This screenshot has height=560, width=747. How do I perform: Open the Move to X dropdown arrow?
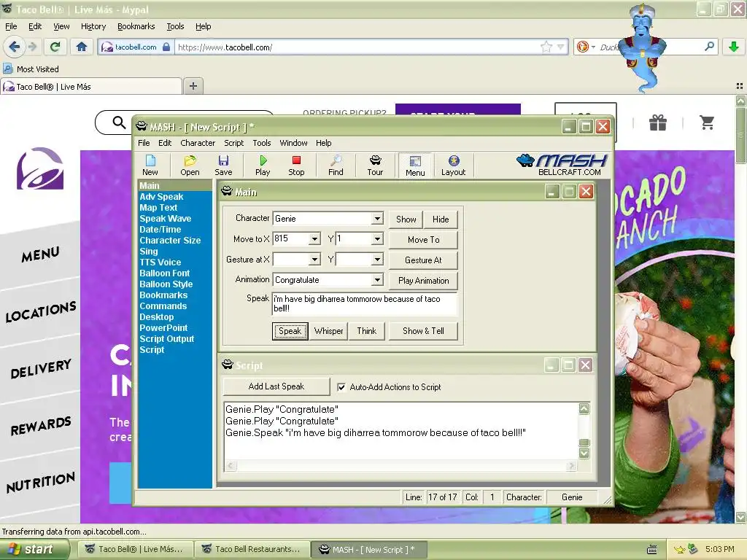pos(314,238)
